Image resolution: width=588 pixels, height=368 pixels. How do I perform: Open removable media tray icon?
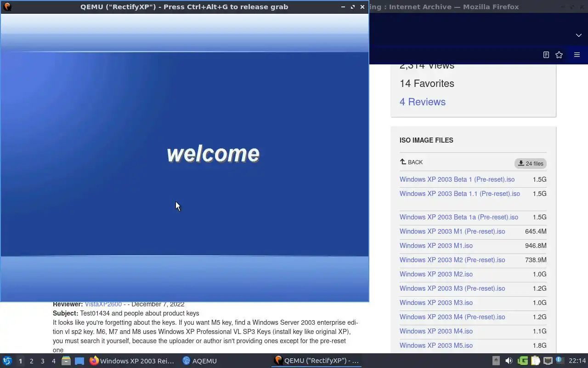[x=496, y=361]
